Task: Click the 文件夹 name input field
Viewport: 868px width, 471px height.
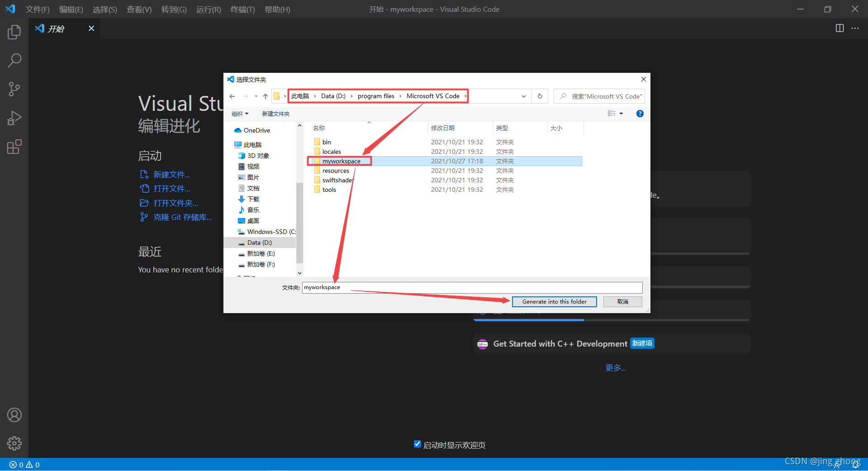Action: pos(472,287)
